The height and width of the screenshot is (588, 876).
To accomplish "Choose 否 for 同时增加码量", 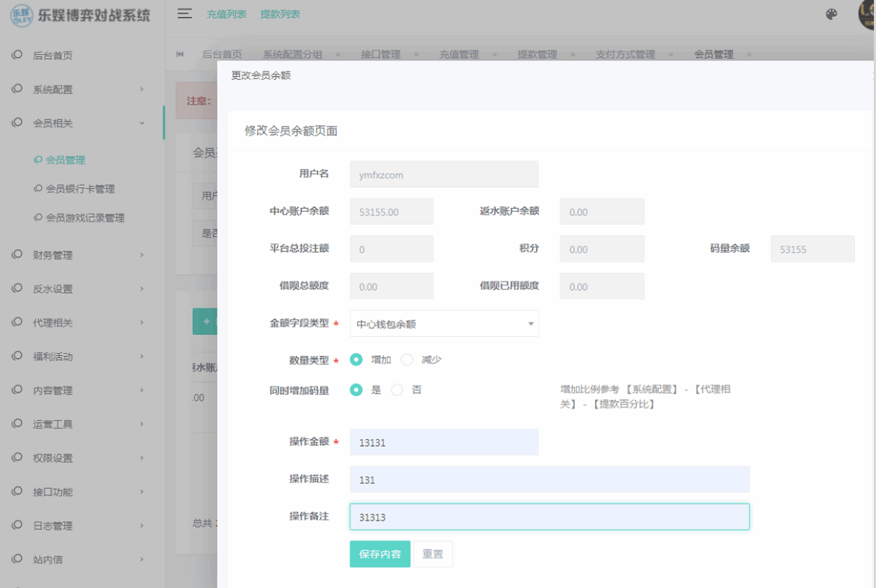I will point(398,390).
